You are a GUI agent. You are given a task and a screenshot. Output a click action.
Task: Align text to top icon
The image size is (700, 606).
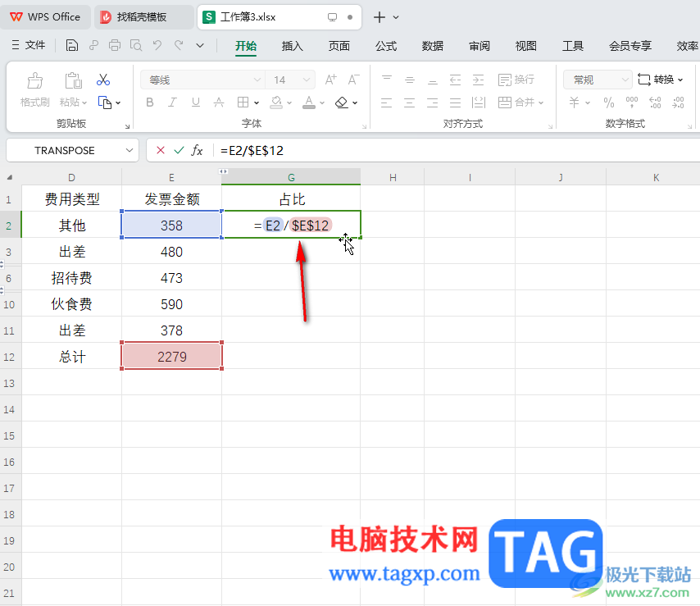click(387, 80)
